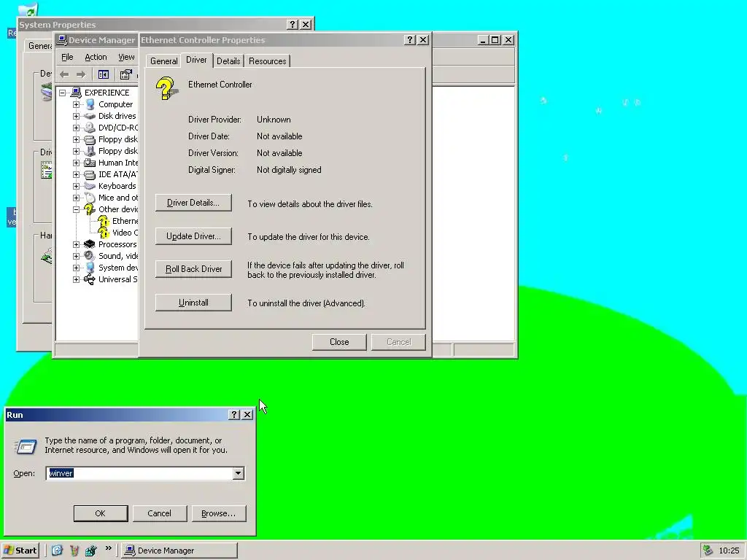Expand the System devices node
The width and height of the screenshot is (747, 560).
click(76, 268)
